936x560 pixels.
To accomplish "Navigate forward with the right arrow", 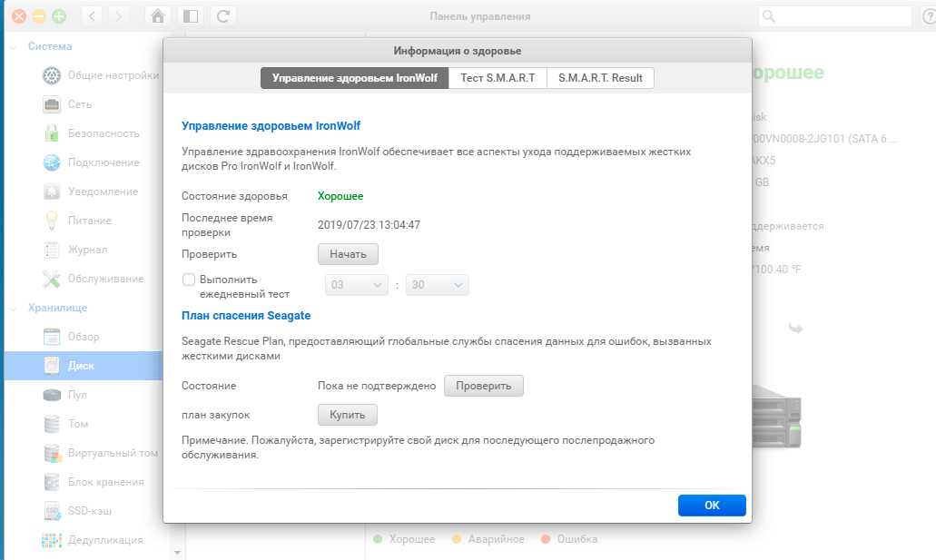I will click(118, 16).
